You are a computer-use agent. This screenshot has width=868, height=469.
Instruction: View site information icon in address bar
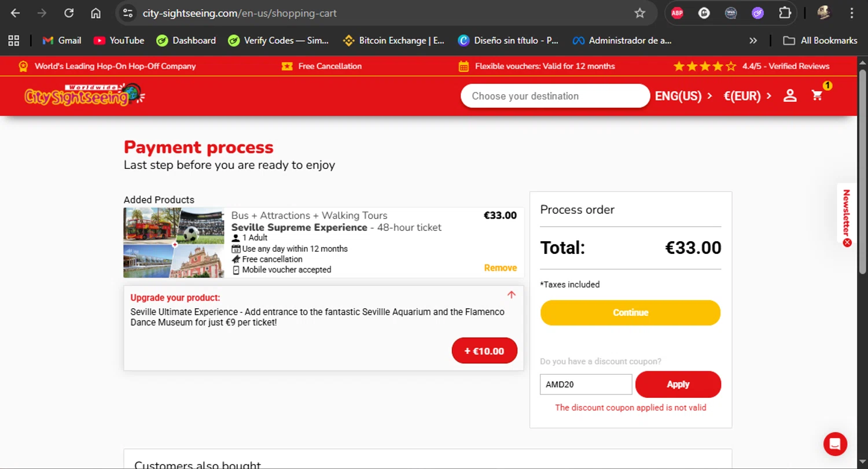tap(128, 13)
